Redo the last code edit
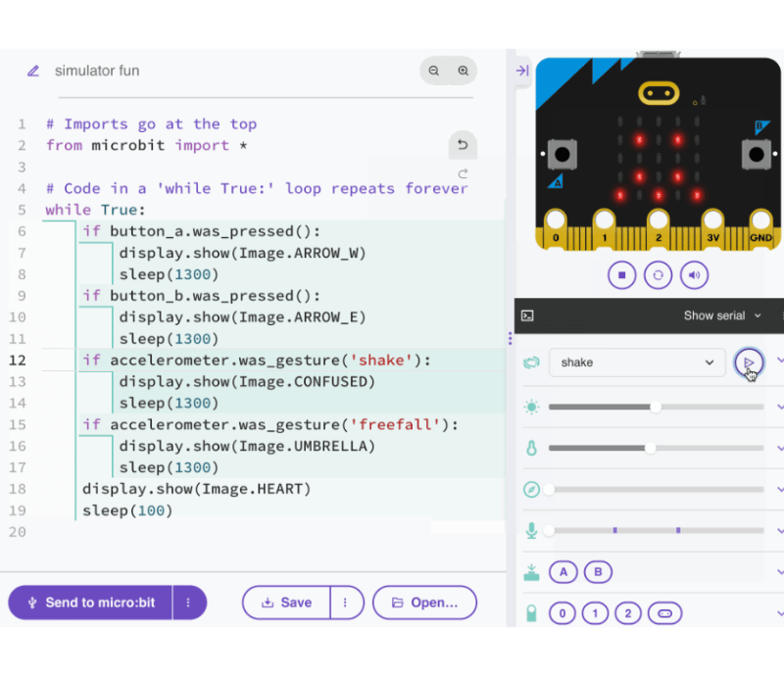The height and width of the screenshot is (676, 784). (x=462, y=173)
